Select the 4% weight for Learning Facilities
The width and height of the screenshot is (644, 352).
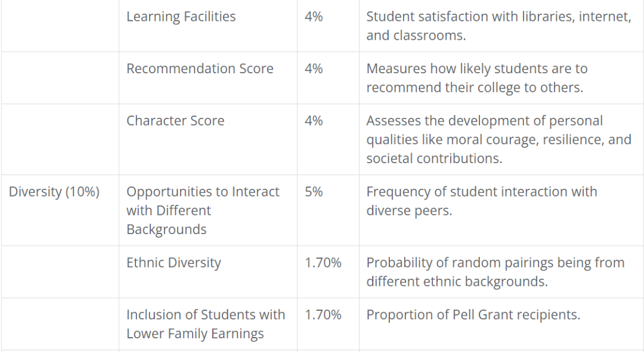[314, 17]
